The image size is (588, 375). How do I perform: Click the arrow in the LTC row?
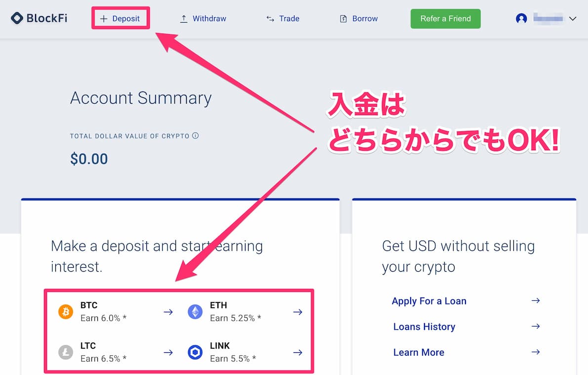pyautogui.click(x=168, y=352)
